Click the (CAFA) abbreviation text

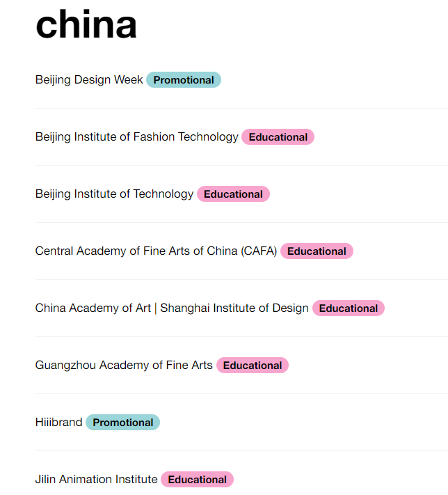(259, 251)
